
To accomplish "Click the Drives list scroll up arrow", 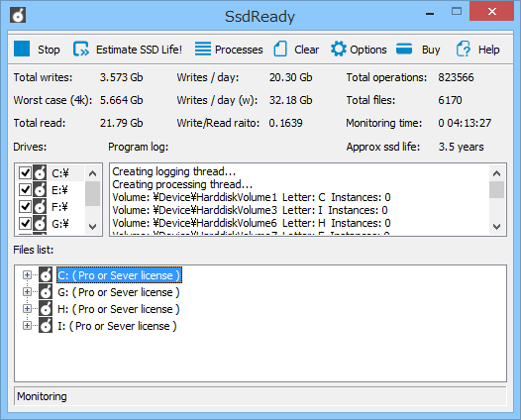I will [x=93, y=173].
